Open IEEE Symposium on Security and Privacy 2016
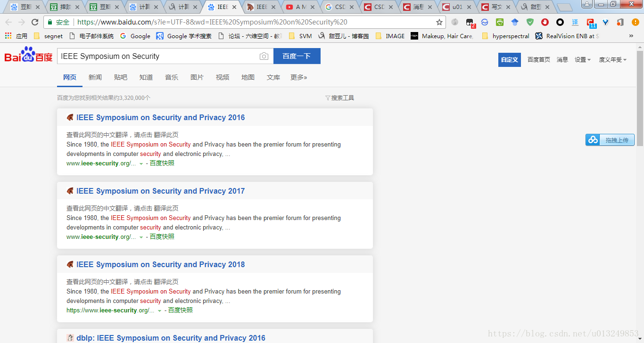 tap(160, 118)
